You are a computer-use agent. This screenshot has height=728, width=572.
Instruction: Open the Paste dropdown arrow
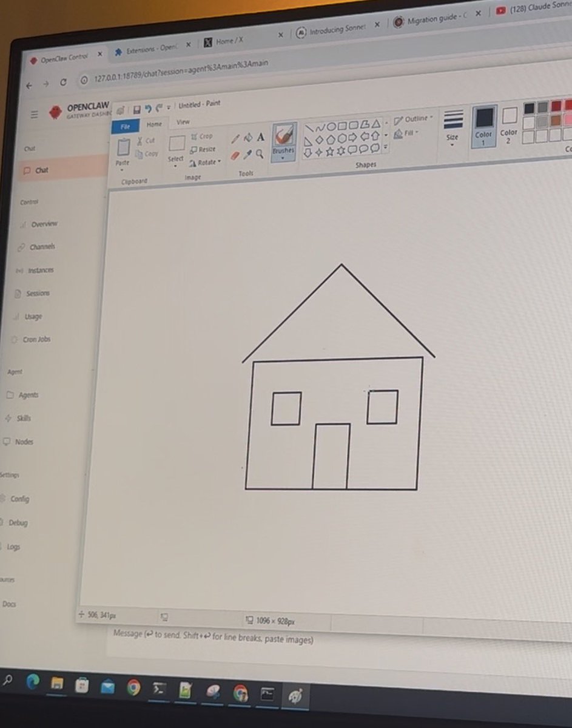tap(122, 170)
